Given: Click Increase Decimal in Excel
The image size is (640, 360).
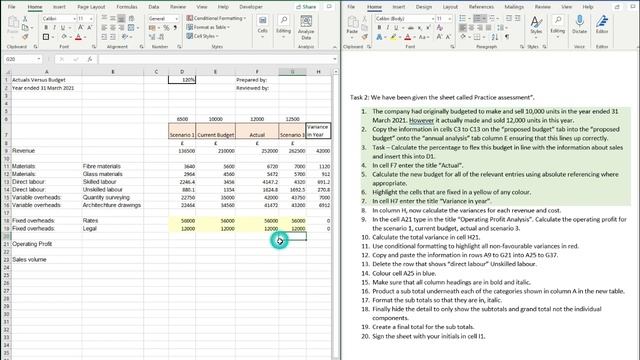Looking at the screenshot, I should [152, 37].
